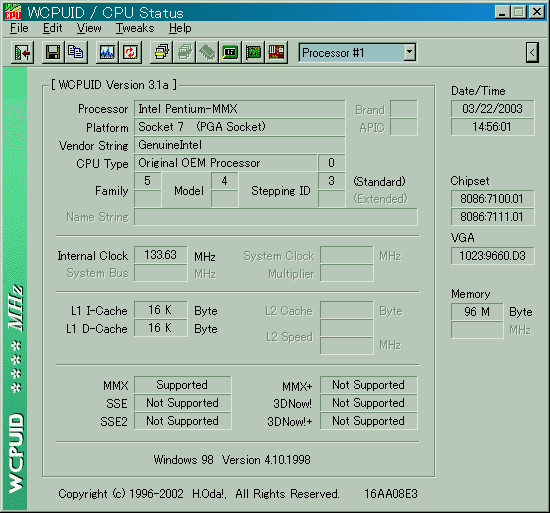Click the red arrows Refresh icon

point(130,53)
